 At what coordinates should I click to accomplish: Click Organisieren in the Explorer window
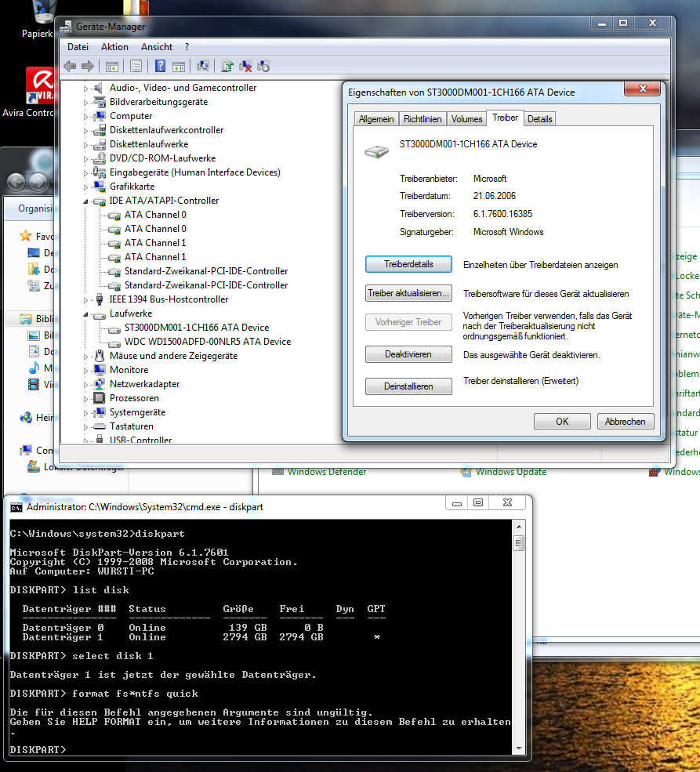point(35,208)
